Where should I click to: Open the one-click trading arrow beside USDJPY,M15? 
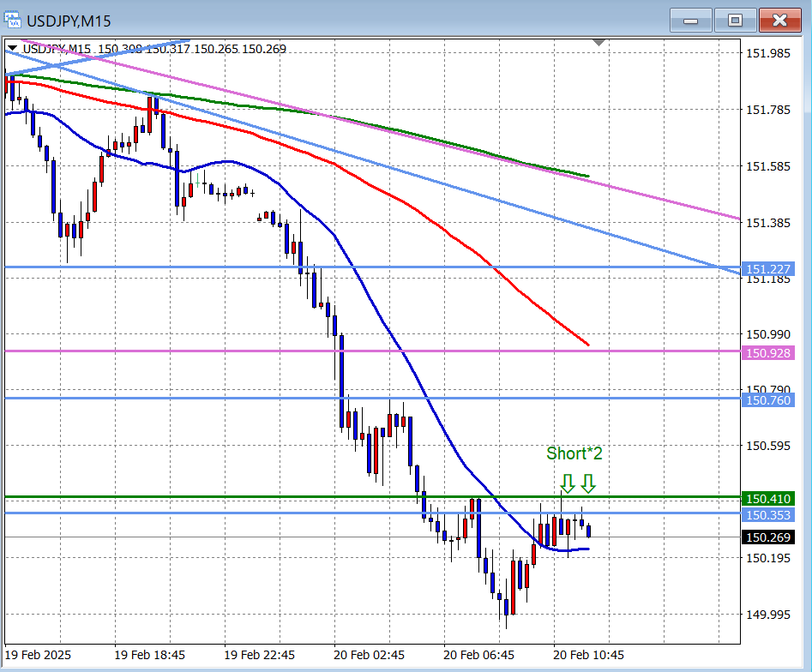coord(12,49)
